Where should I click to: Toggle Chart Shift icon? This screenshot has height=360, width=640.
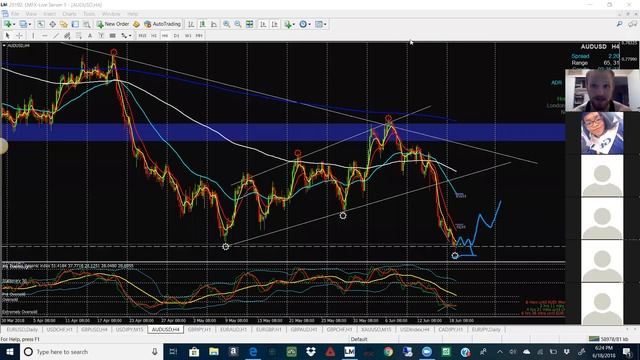pyautogui.click(x=275, y=24)
